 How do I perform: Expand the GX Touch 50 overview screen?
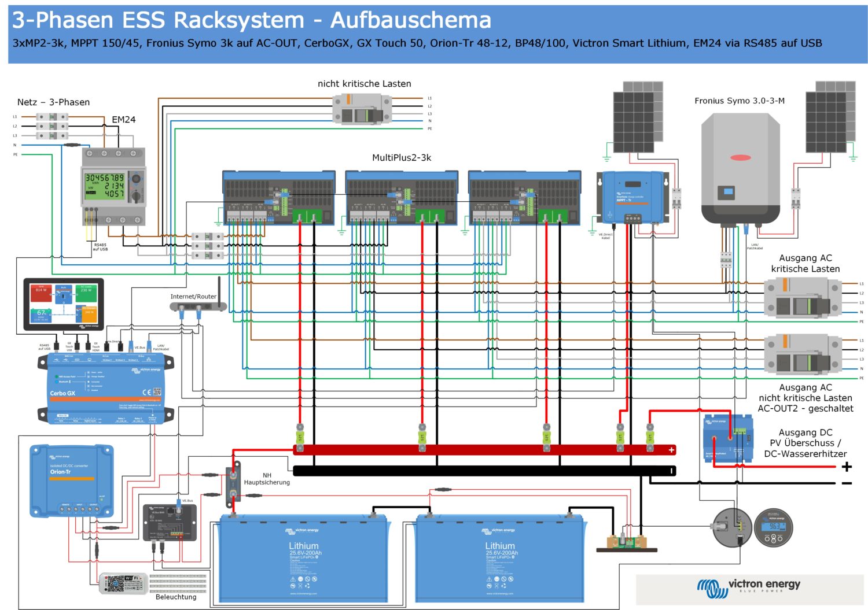point(63,302)
